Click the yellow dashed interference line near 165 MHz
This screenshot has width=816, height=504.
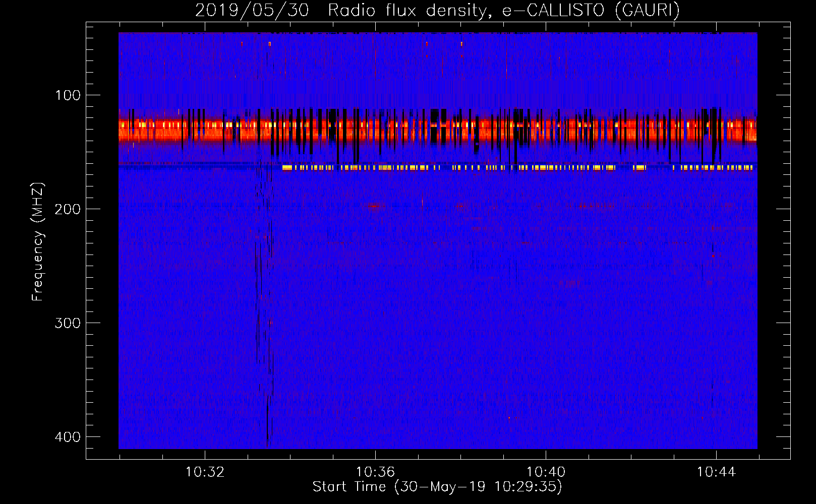[x=518, y=167]
